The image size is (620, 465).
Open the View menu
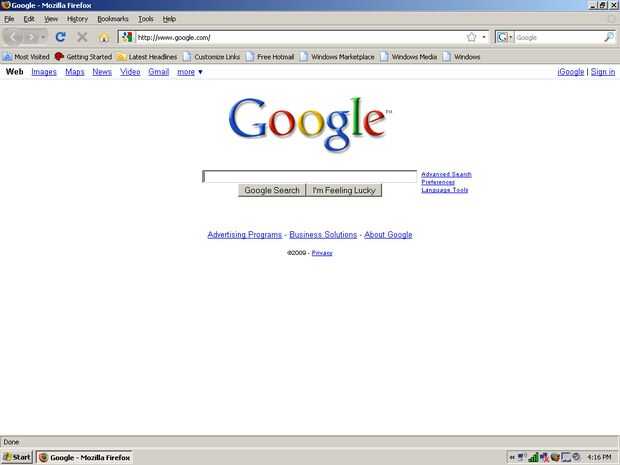click(51, 19)
